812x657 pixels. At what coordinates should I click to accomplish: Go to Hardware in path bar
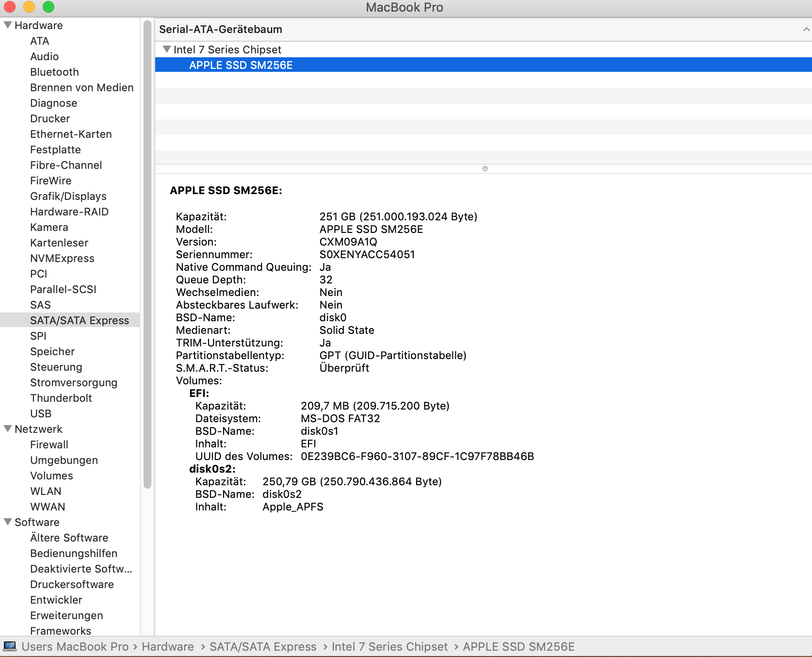[168, 647]
